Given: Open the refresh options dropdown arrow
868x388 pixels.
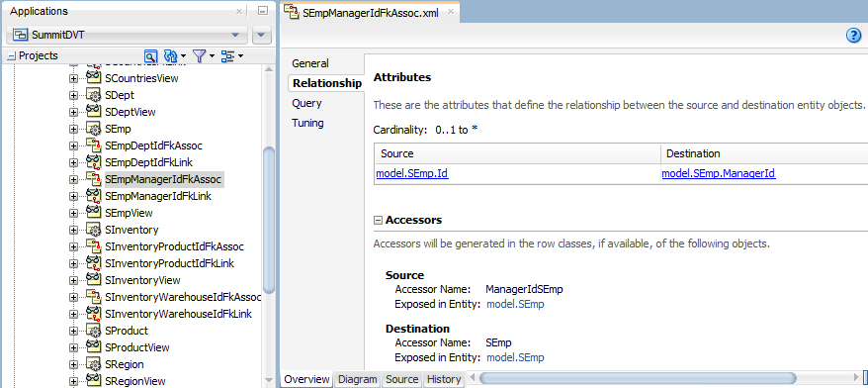Looking at the screenshot, I should [183, 56].
